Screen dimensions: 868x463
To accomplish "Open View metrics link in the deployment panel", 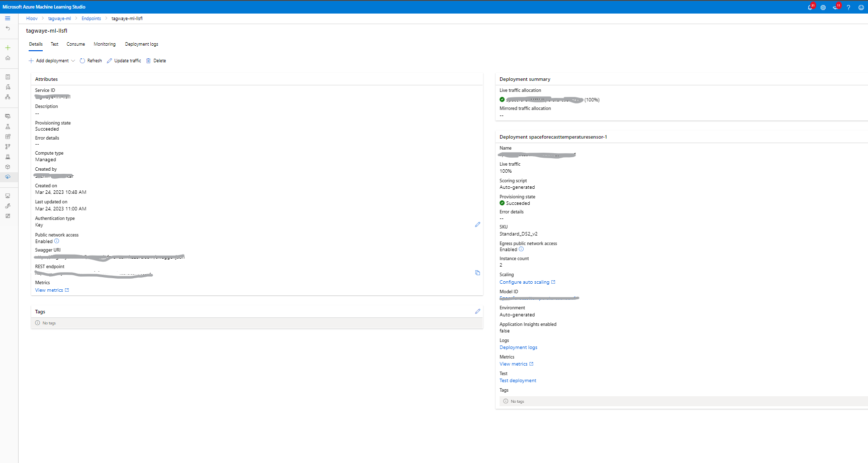I will (x=516, y=364).
